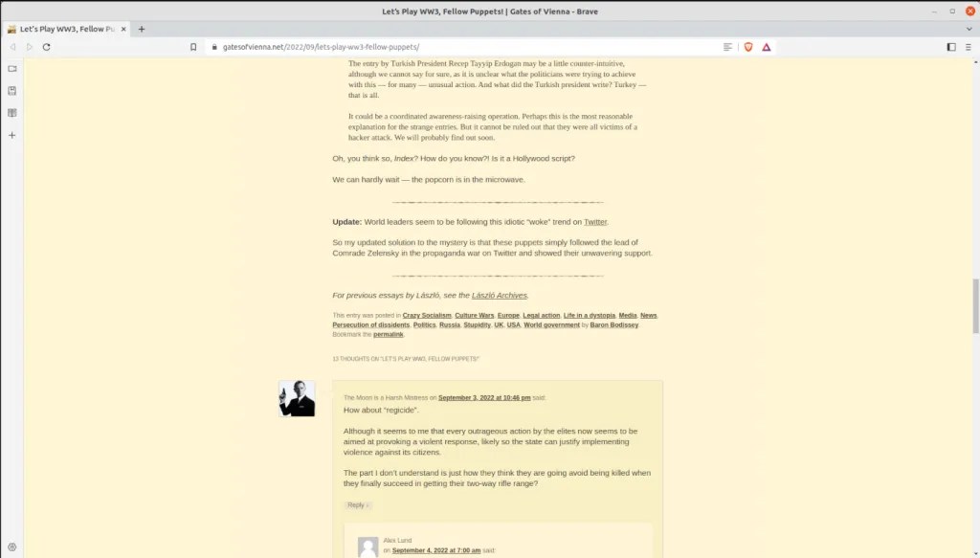
Task: Click the commenter's avatar thumbnail
Action: coord(297,398)
